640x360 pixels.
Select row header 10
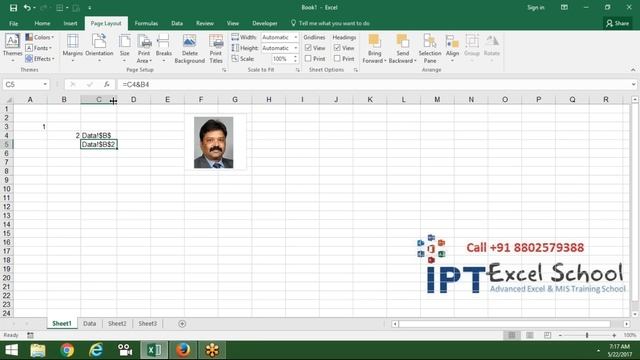pyautogui.click(x=7, y=189)
